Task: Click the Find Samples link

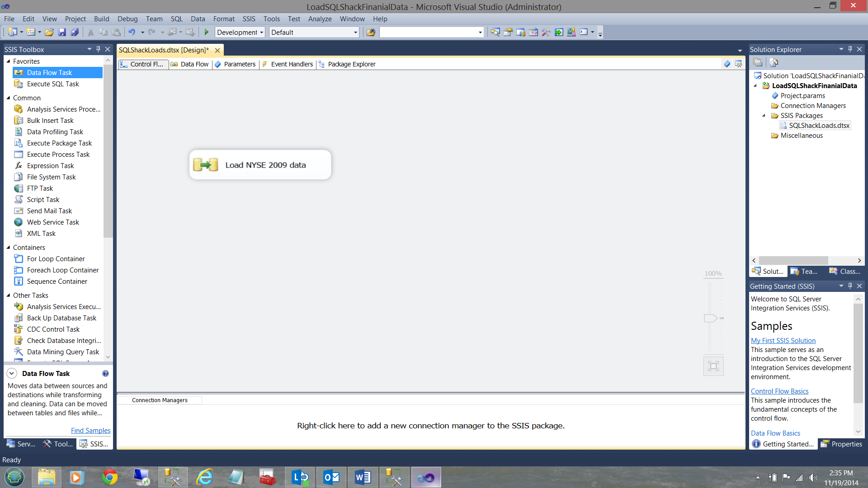Action: tap(90, 430)
